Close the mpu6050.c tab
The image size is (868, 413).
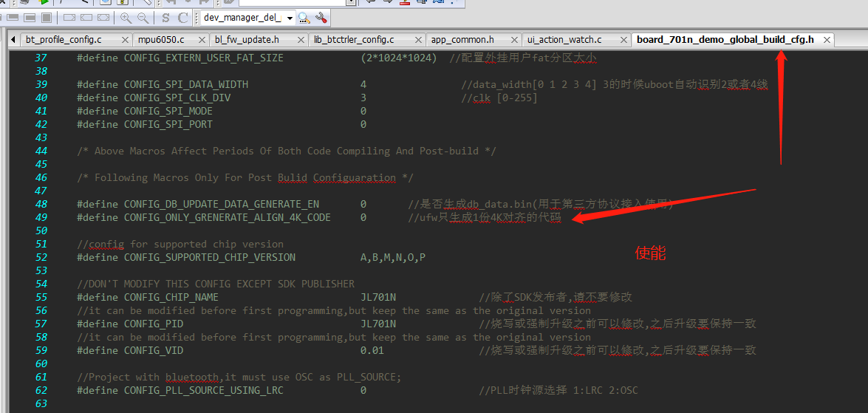[203, 40]
